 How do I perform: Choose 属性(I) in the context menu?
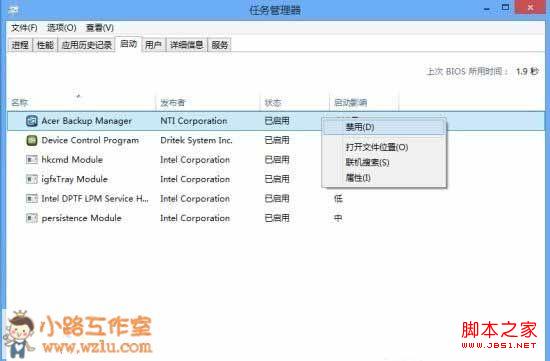pos(384,178)
